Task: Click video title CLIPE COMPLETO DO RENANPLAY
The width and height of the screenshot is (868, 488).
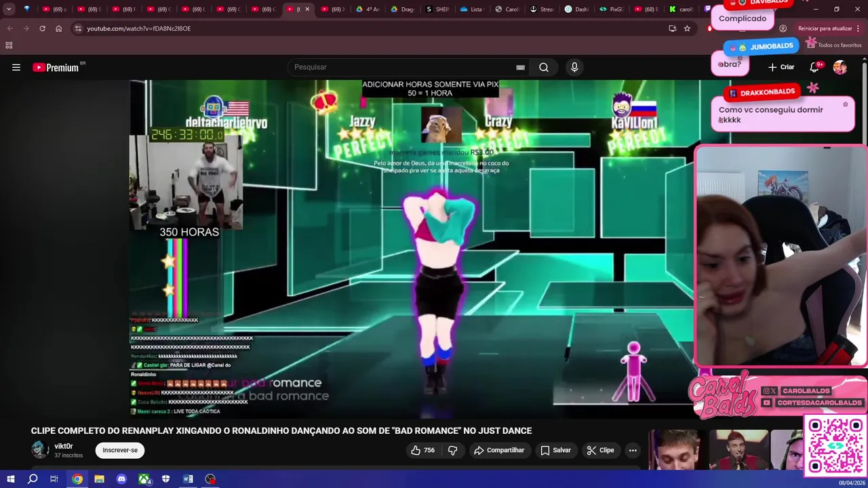Action: pyautogui.click(x=281, y=430)
